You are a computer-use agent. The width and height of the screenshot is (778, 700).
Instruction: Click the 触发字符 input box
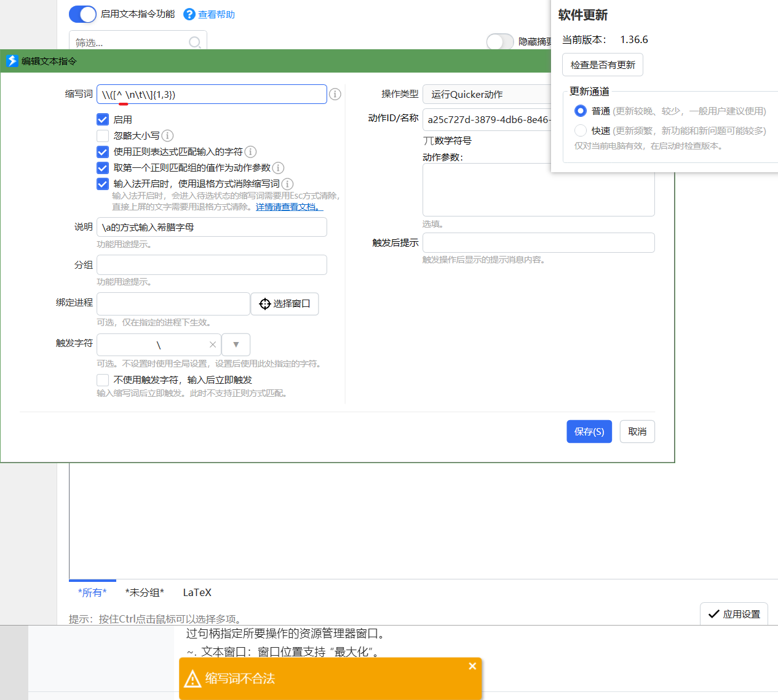pyautogui.click(x=159, y=344)
